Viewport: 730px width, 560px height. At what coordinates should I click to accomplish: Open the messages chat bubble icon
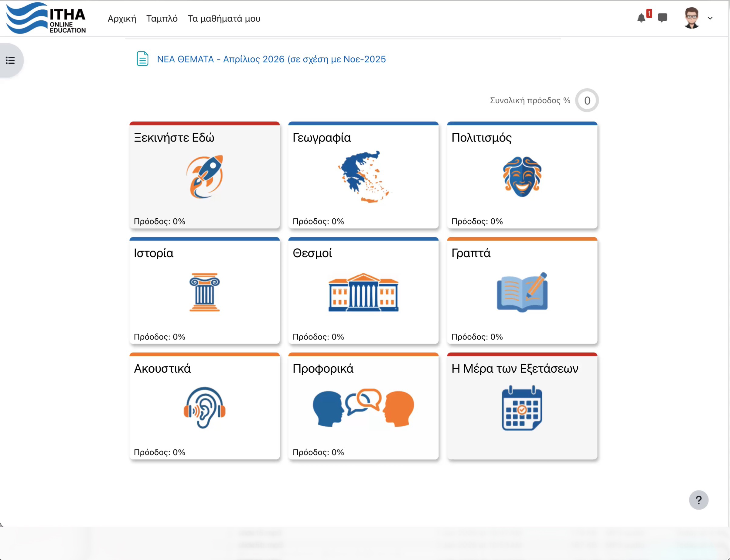pos(662,18)
